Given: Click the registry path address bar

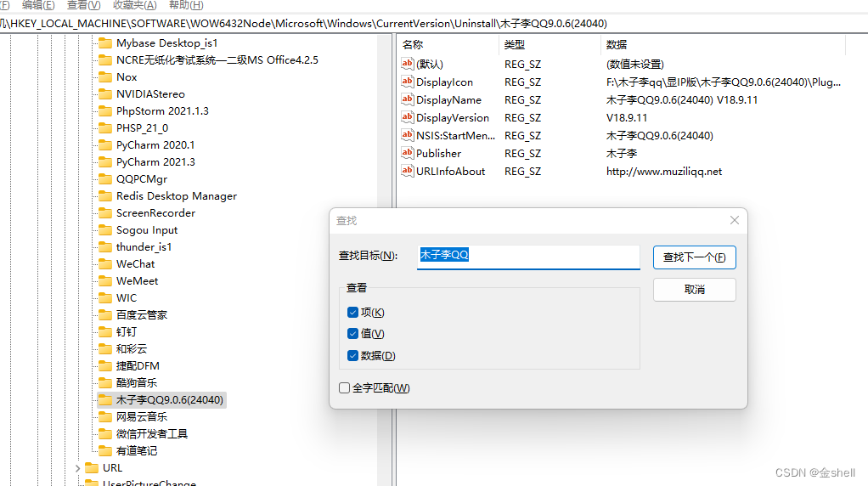Looking at the screenshot, I should pos(434,24).
